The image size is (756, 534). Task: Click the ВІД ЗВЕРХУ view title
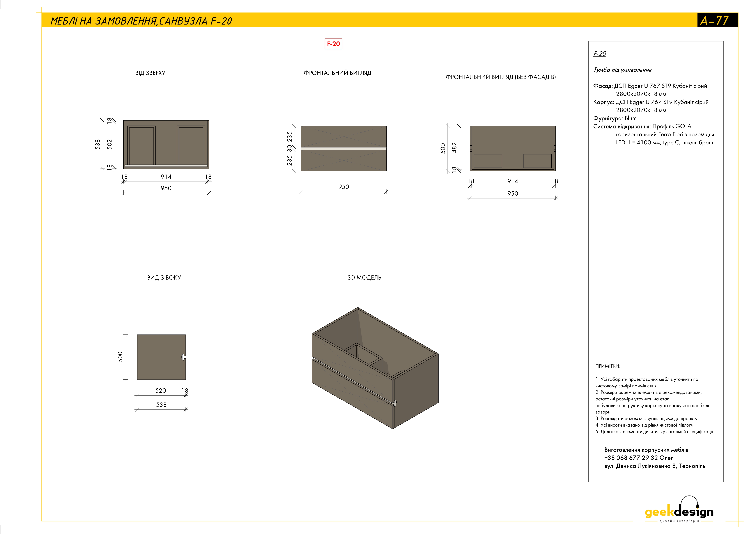[x=150, y=73]
